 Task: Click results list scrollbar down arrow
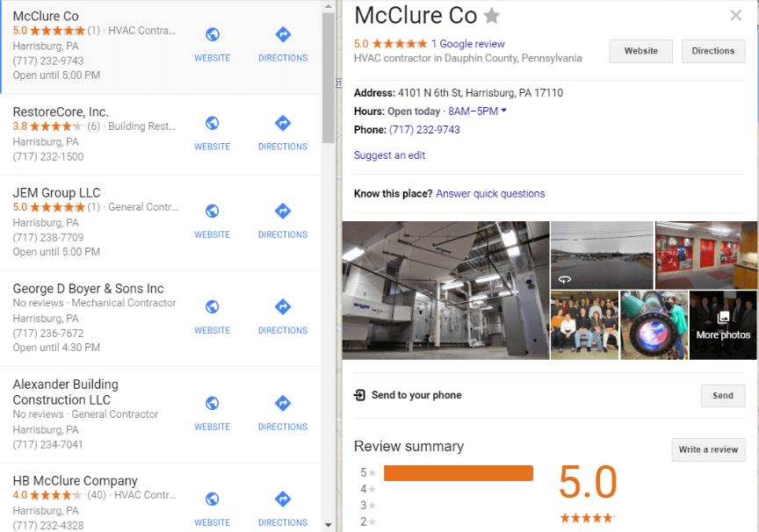tap(329, 525)
